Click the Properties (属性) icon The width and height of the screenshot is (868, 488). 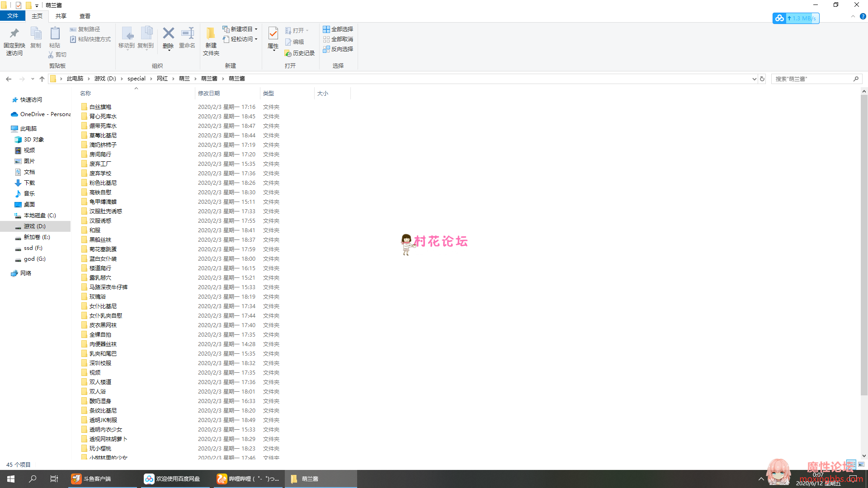coord(273,33)
